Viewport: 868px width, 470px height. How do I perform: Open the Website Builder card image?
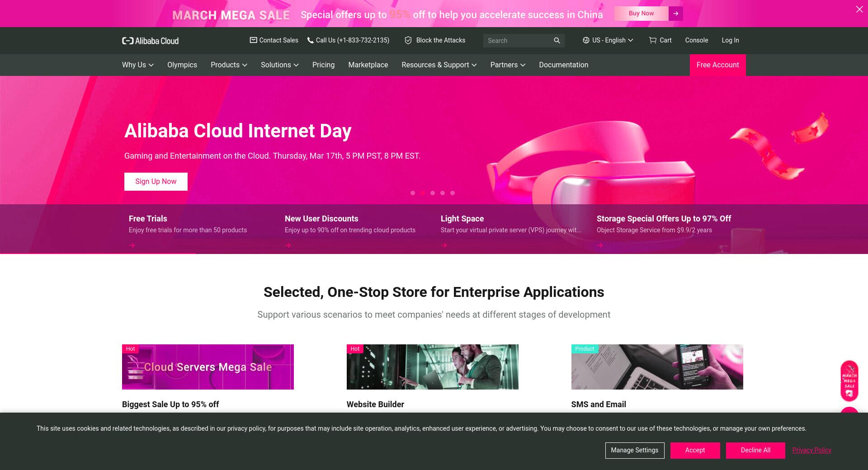pyautogui.click(x=433, y=367)
